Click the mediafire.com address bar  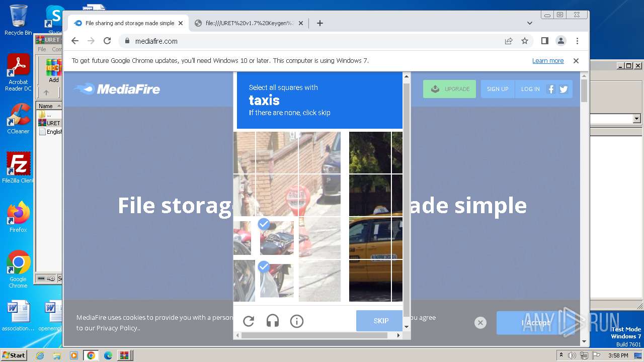tap(312, 41)
